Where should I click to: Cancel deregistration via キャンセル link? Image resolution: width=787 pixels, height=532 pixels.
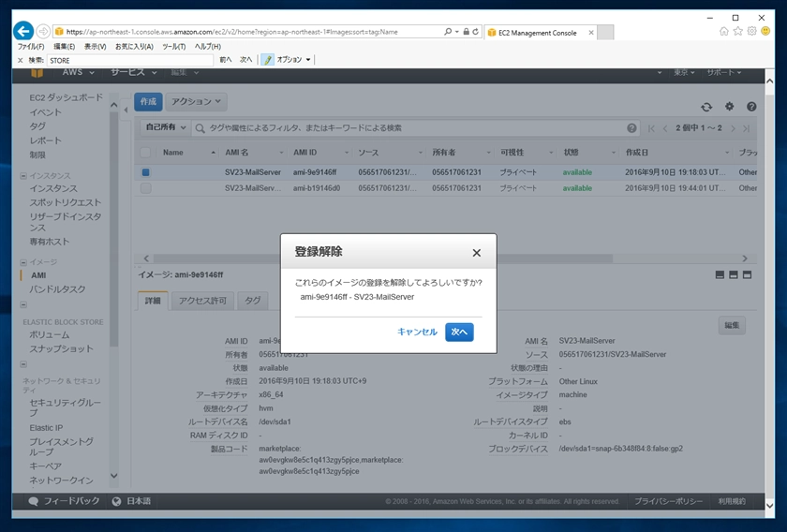417,332
